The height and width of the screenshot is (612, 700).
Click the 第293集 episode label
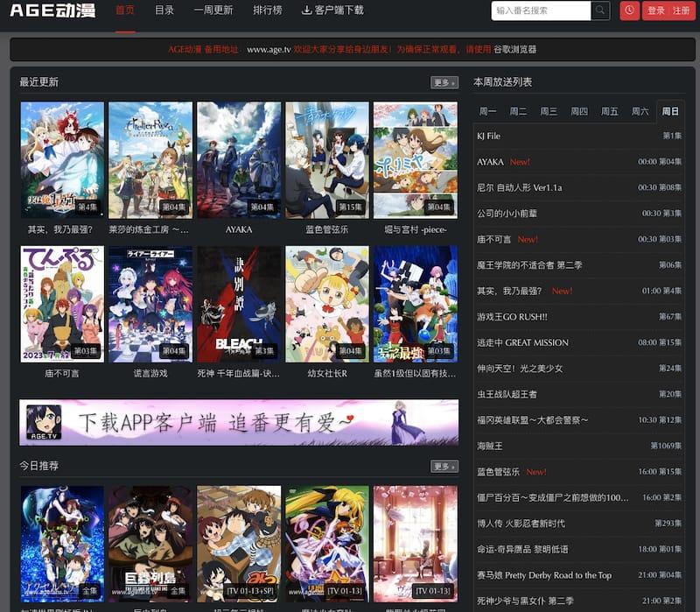668,523
